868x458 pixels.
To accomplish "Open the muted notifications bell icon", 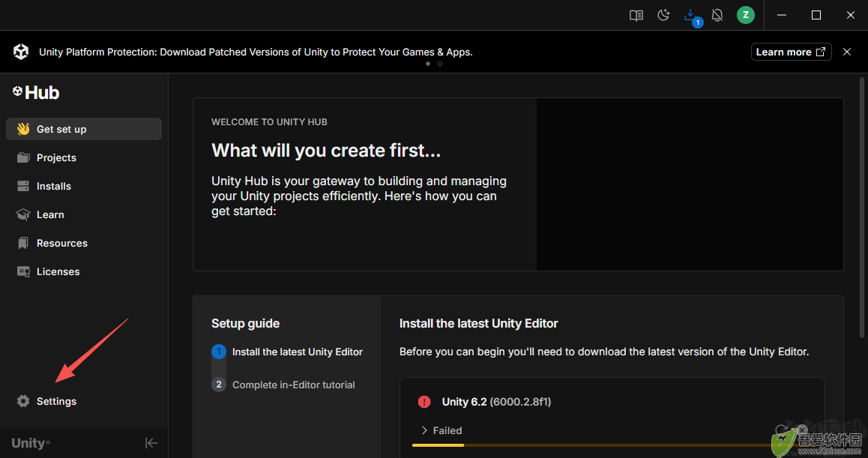I will 717,15.
